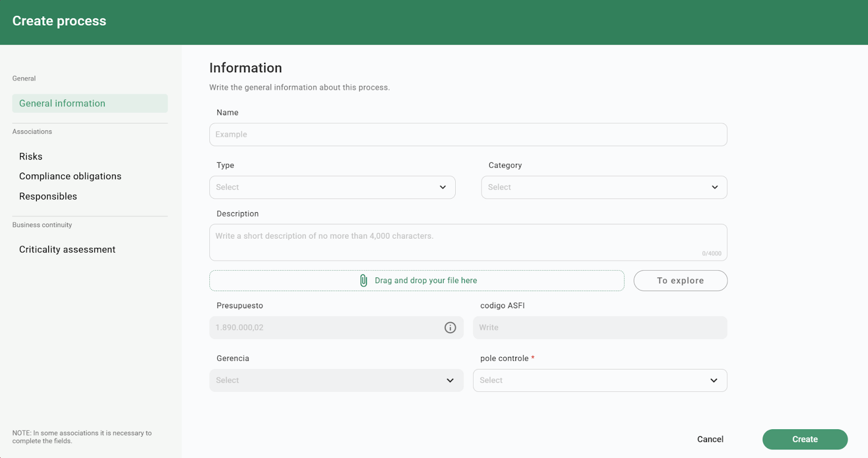The image size is (868, 458).
Task: Click the info icon in Presupuesto field
Action: coord(450,328)
